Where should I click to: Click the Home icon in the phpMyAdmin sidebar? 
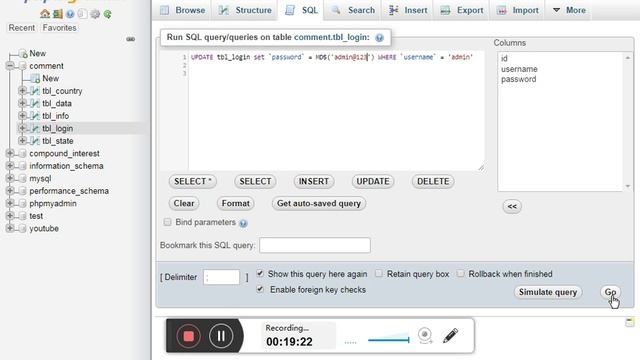(x=45, y=14)
